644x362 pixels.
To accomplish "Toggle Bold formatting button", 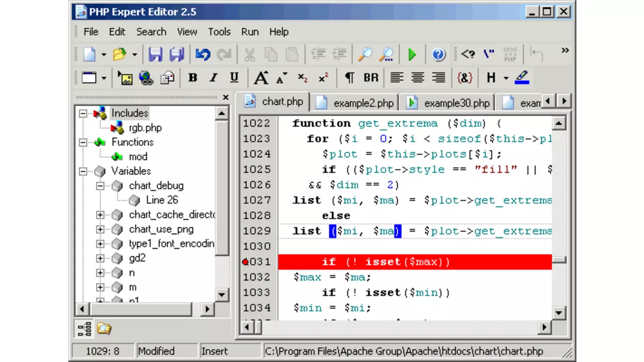I will [193, 78].
